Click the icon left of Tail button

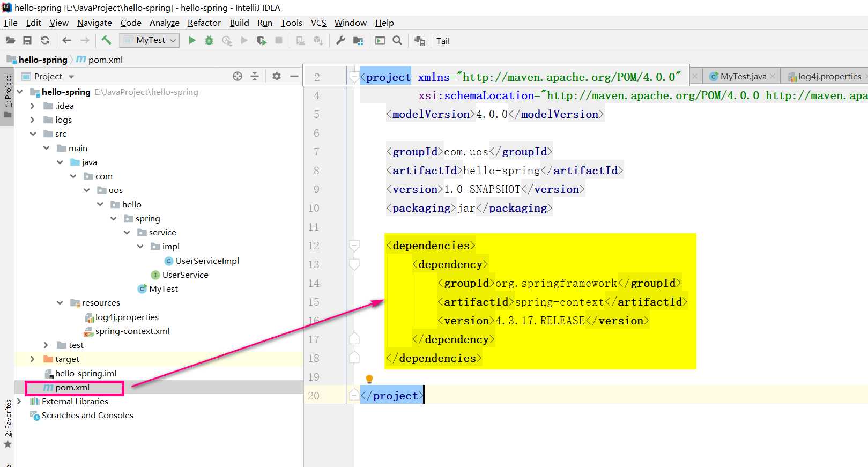coord(420,41)
